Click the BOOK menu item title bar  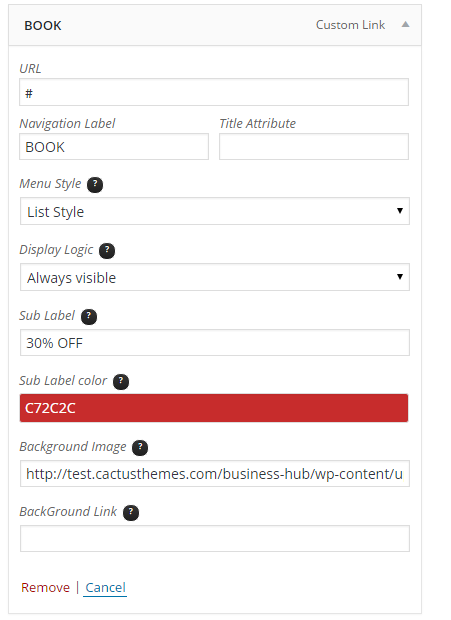[x=215, y=25]
